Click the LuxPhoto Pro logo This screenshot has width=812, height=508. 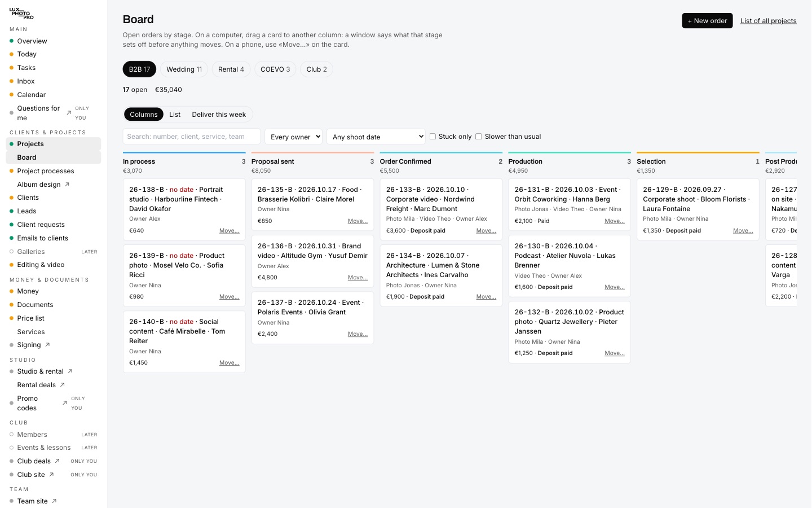tap(21, 14)
